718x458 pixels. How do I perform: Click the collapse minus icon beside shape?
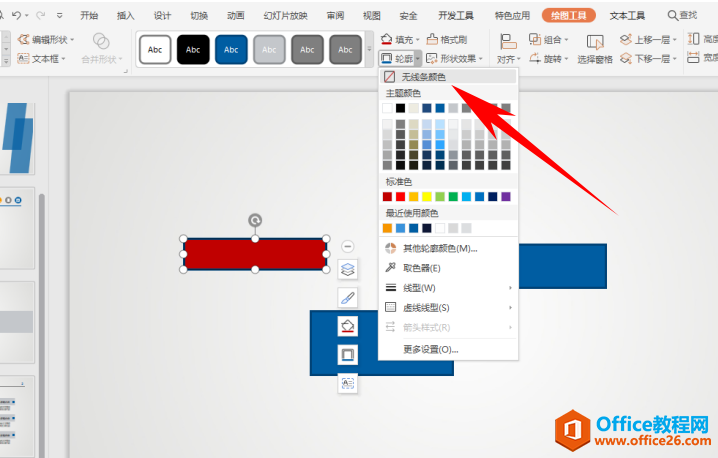point(347,246)
